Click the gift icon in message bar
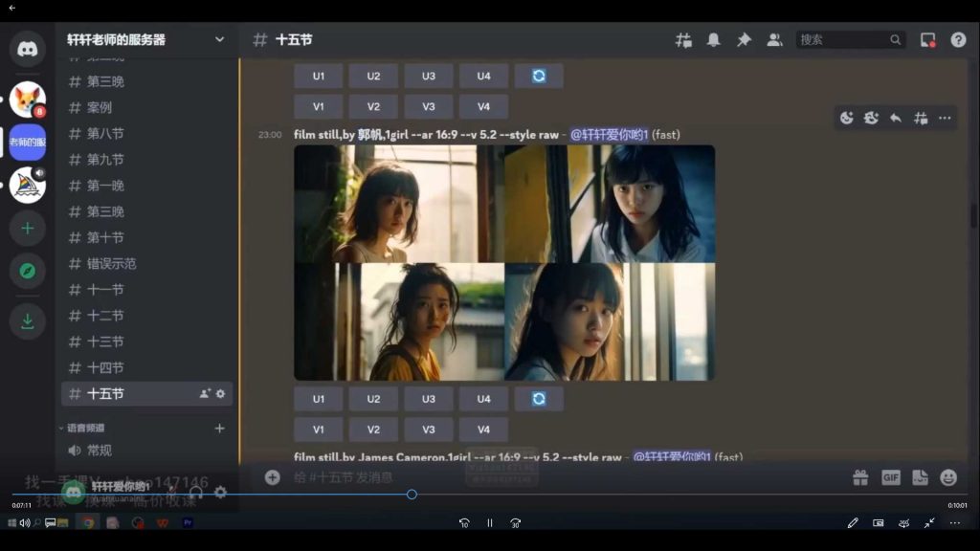The image size is (980, 551). pos(860,476)
